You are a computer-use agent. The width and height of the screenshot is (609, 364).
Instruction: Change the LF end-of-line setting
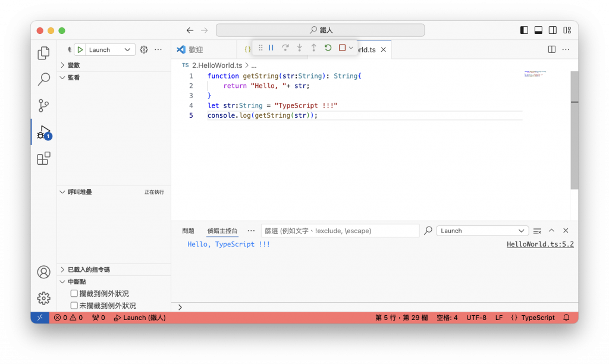pos(499,318)
